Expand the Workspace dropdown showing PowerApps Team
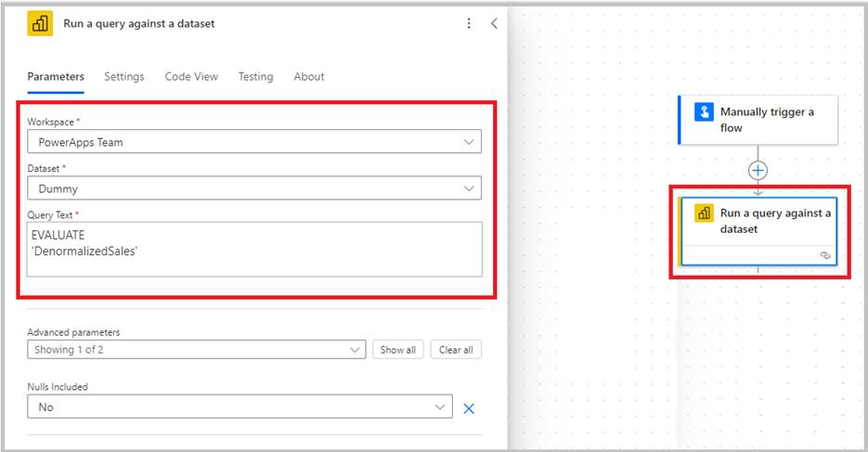Screen dimensions: 868x452 click(254, 142)
